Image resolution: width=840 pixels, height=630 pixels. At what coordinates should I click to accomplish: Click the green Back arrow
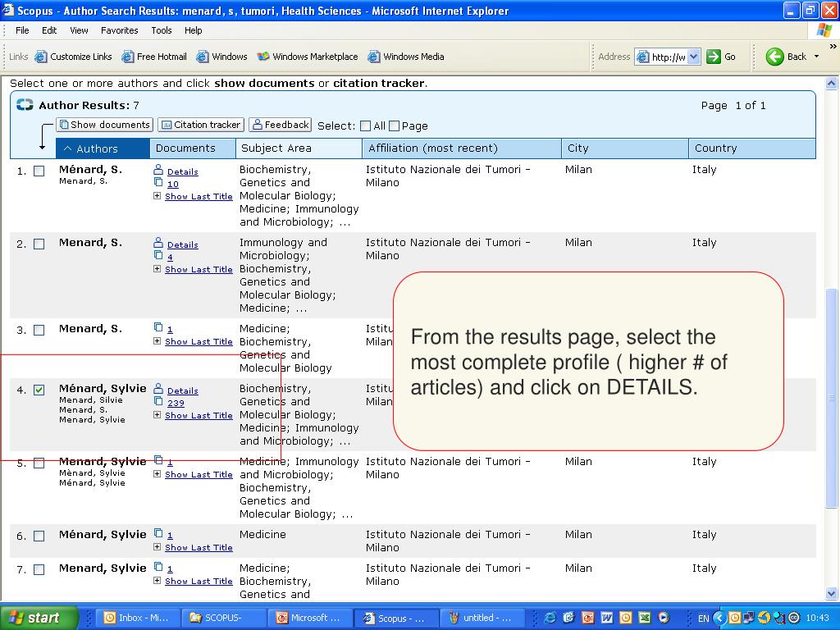click(774, 57)
